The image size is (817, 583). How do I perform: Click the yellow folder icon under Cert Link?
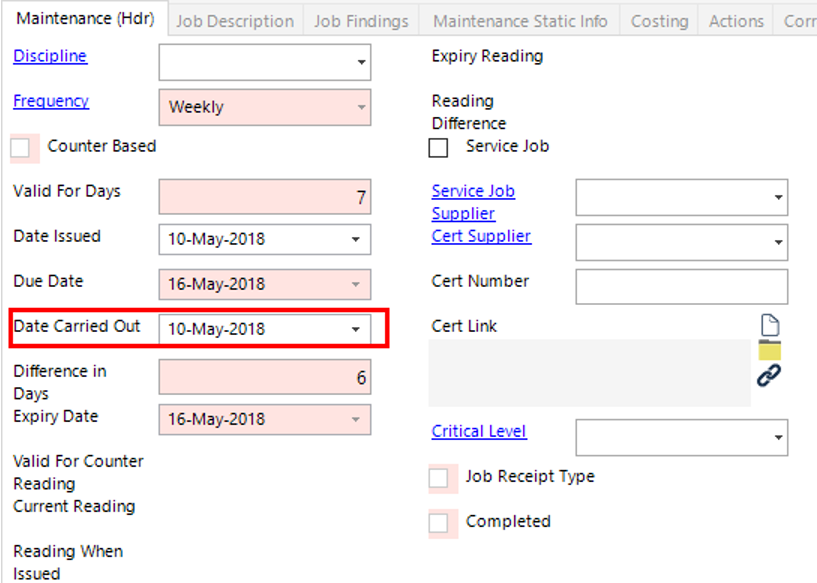tap(769, 350)
